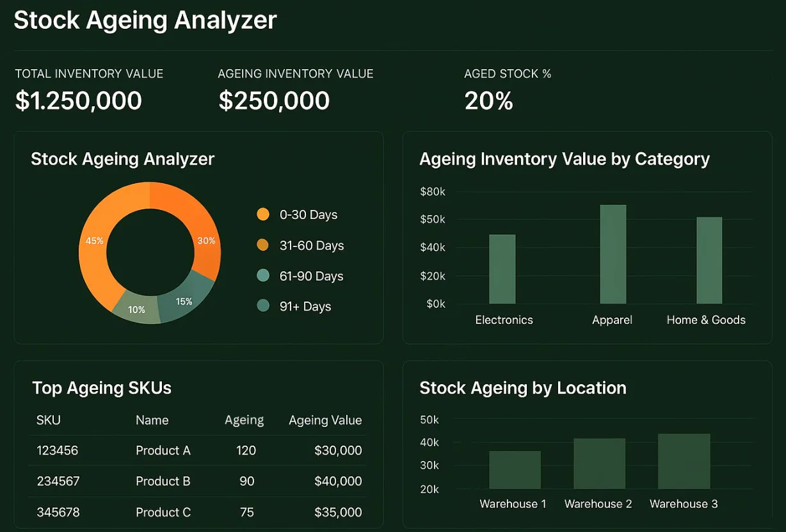Image resolution: width=786 pixels, height=532 pixels.
Task: Click the Warehouse 2 axis label
Action: (x=598, y=504)
